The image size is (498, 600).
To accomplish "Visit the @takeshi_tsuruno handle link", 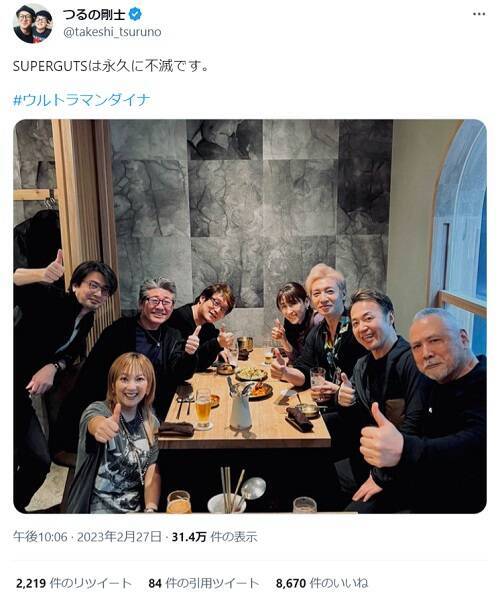I will (x=112, y=32).
